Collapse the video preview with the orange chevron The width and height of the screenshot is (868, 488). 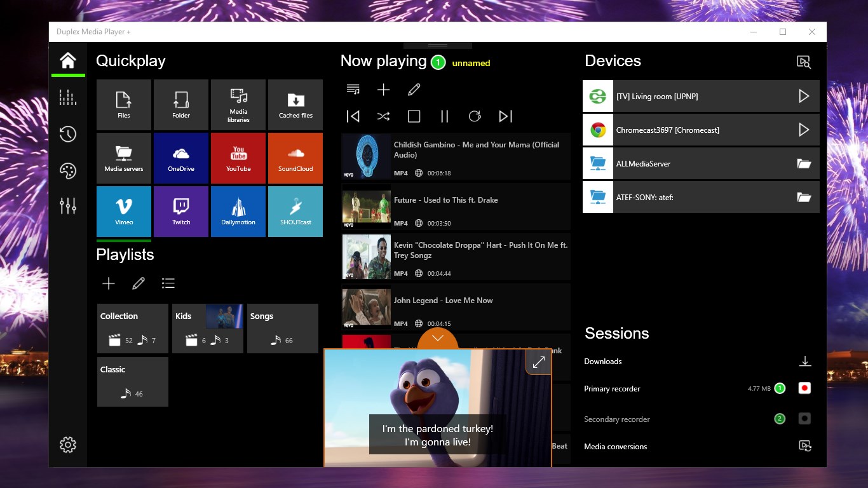tap(437, 338)
